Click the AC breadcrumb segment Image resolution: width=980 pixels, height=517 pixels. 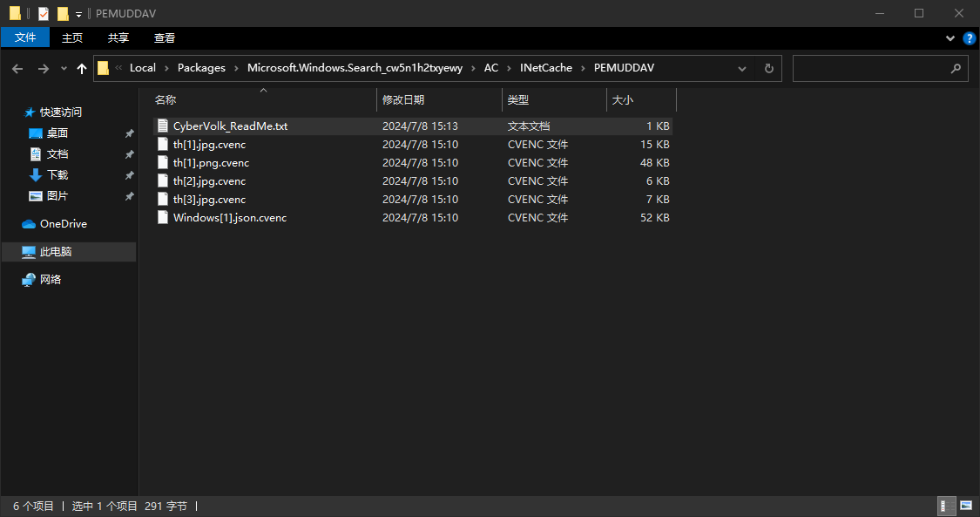pyautogui.click(x=491, y=67)
